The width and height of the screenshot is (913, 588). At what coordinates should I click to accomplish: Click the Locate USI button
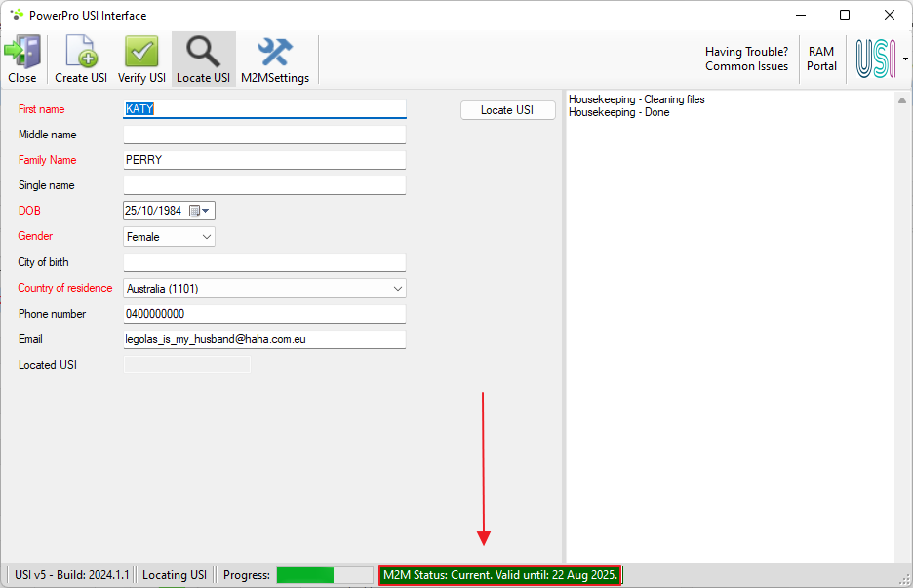(508, 110)
